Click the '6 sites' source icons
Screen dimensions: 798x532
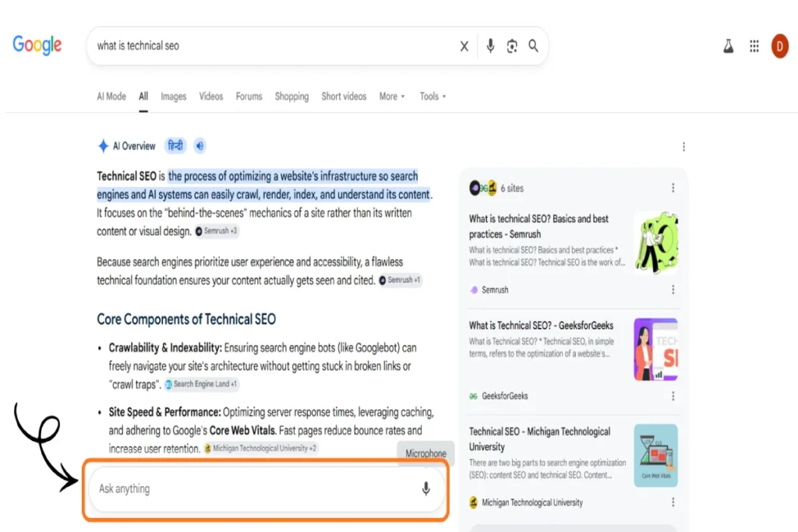(483, 188)
